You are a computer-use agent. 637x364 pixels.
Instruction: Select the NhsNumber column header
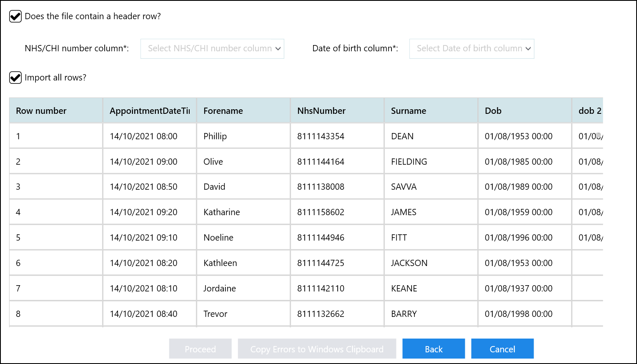321,111
